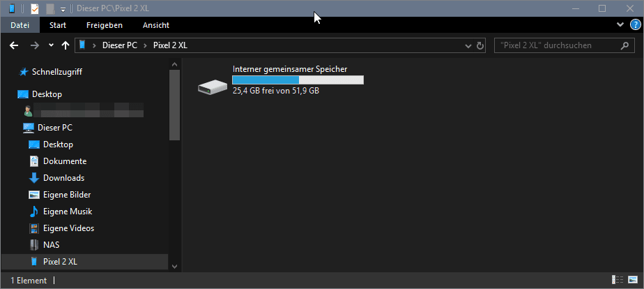Click the Pixel 2 XL phone icon in tree
This screenshot has height=289, width=644.
click(x=34, y=262)
